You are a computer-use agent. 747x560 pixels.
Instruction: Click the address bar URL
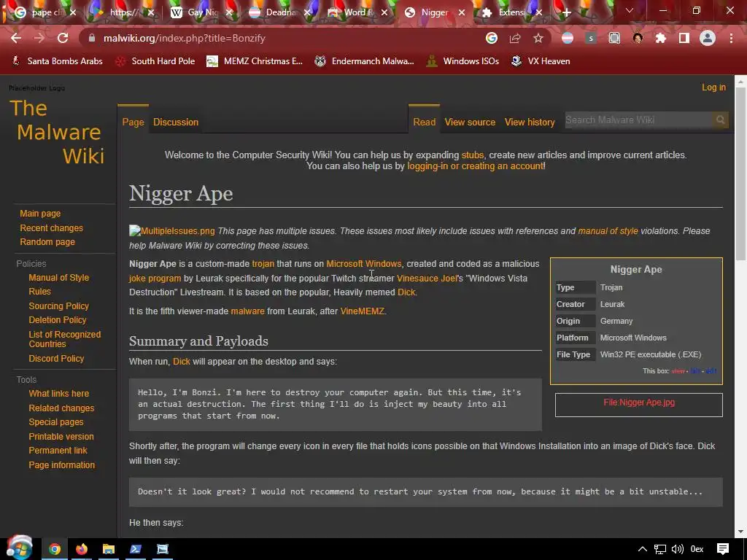(x=185, y=38)
